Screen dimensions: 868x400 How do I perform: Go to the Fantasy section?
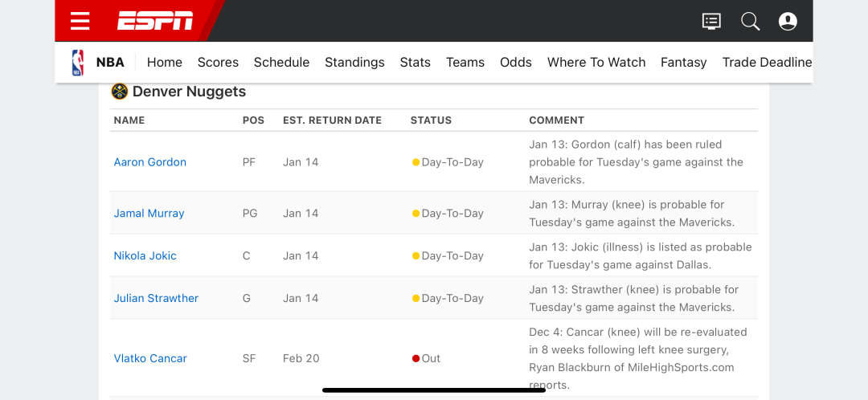tap(684, 63)
